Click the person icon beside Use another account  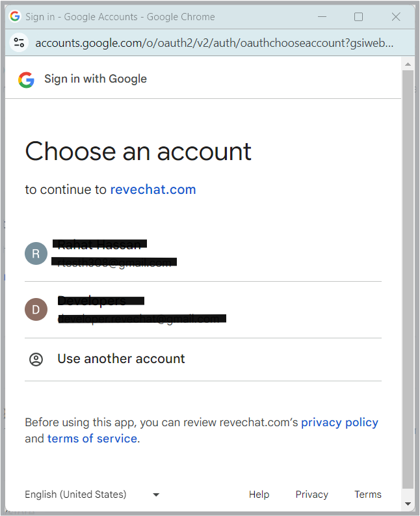point(36,359)
